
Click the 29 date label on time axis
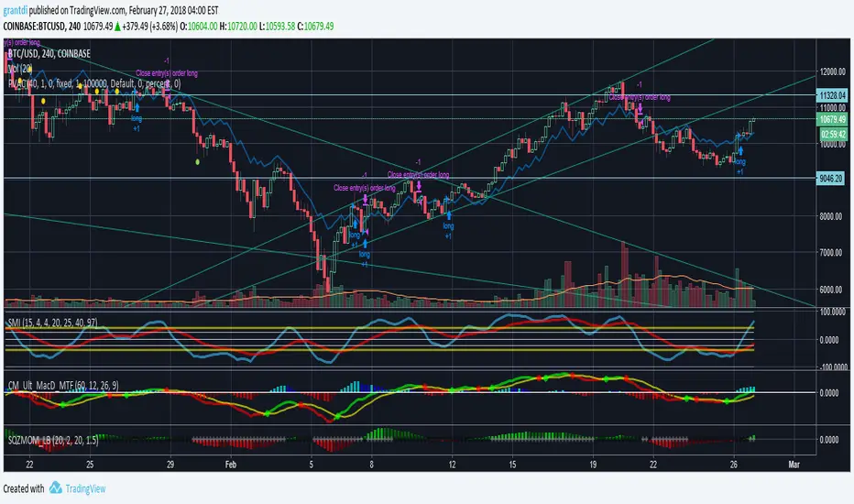click(170, 465)
